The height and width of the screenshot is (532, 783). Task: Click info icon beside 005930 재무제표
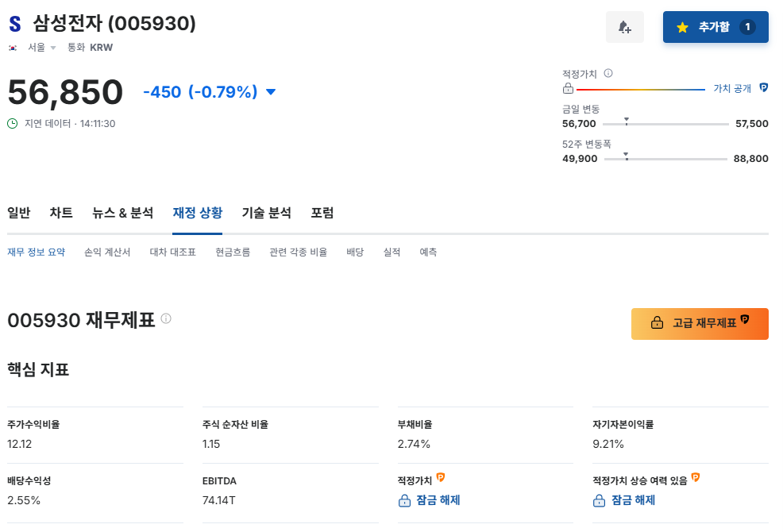point(166,318)
